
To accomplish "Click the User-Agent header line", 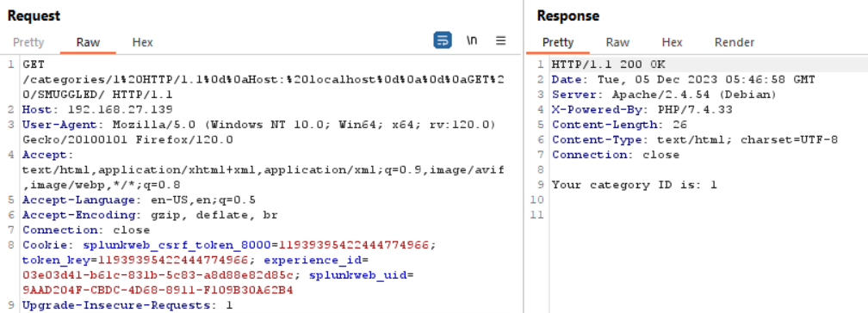I will pyautogui.click(x=258, y=125).
